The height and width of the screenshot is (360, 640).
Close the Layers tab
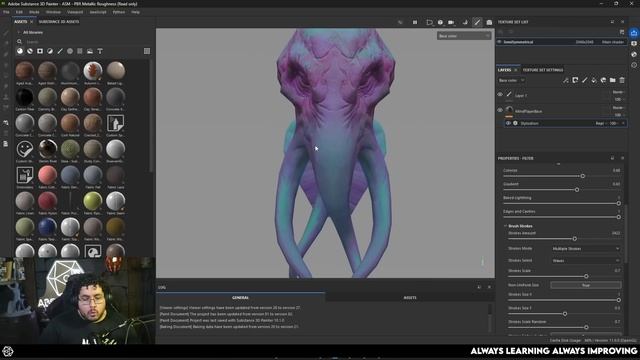pos(516,70)
